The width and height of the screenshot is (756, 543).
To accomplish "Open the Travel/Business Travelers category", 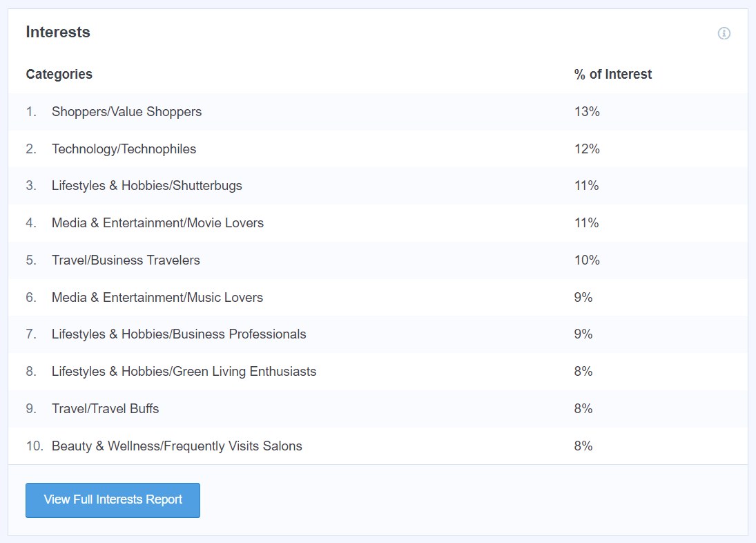I will (x=126, y=260).
